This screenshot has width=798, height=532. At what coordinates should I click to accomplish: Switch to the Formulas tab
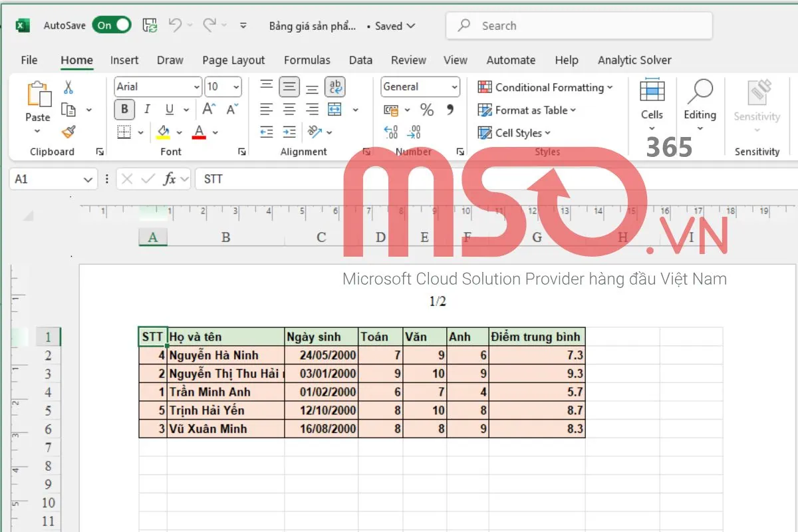tap(307, 60)
